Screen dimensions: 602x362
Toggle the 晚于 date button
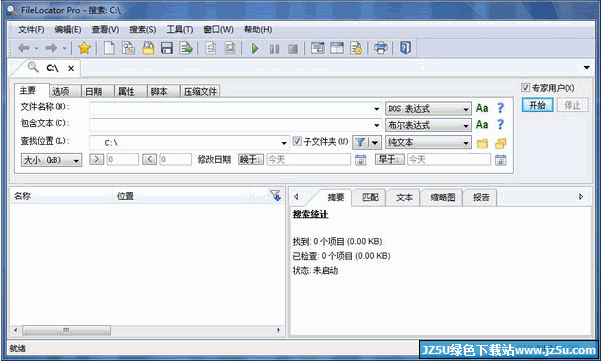coord(251,159)
